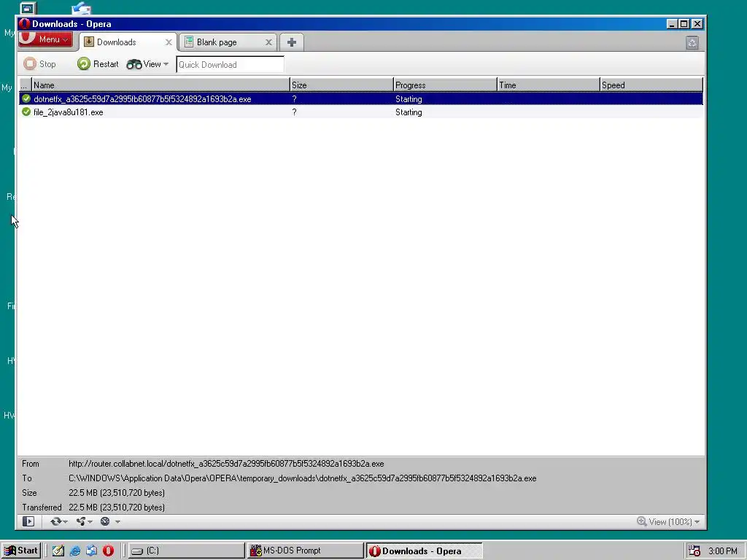Viewport: 747px width, 560px height.
Task: Open the View (100%) zoom dropdown
Action: click(x=668, y=521)
